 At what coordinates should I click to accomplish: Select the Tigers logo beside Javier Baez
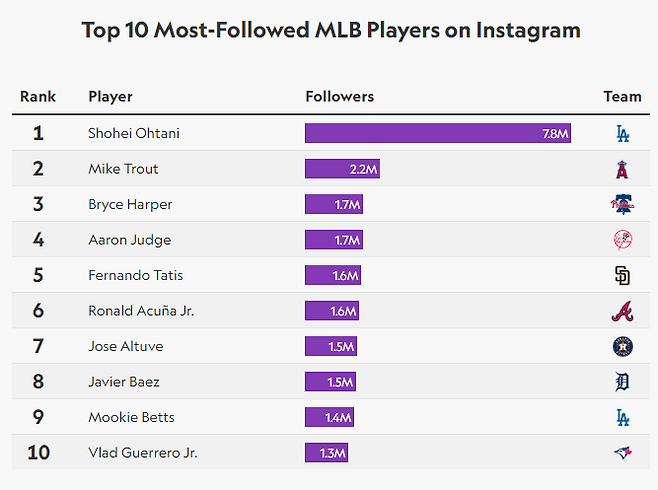click(x=622, y=382)
